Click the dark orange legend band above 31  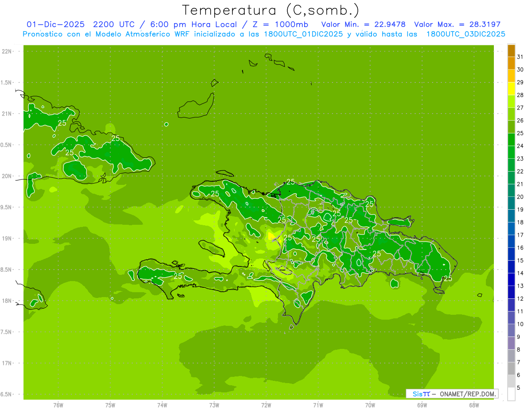click(511, 51)
